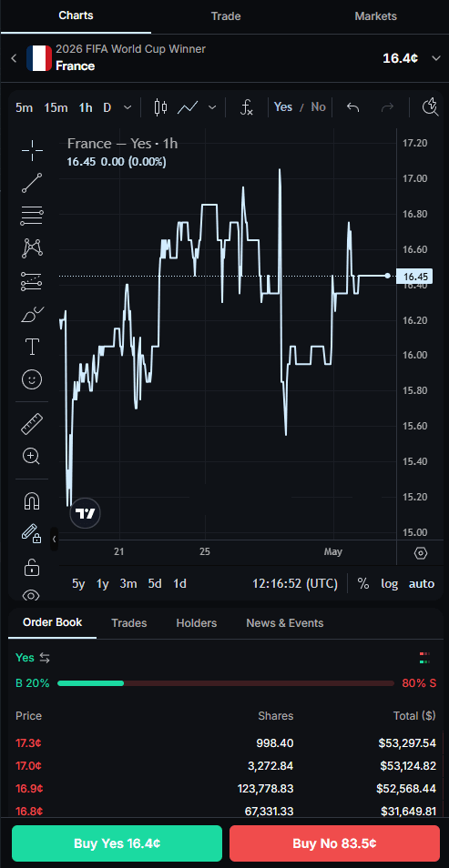Open the quick search lightning icon

pyautogui.click(x=430, y=106)
